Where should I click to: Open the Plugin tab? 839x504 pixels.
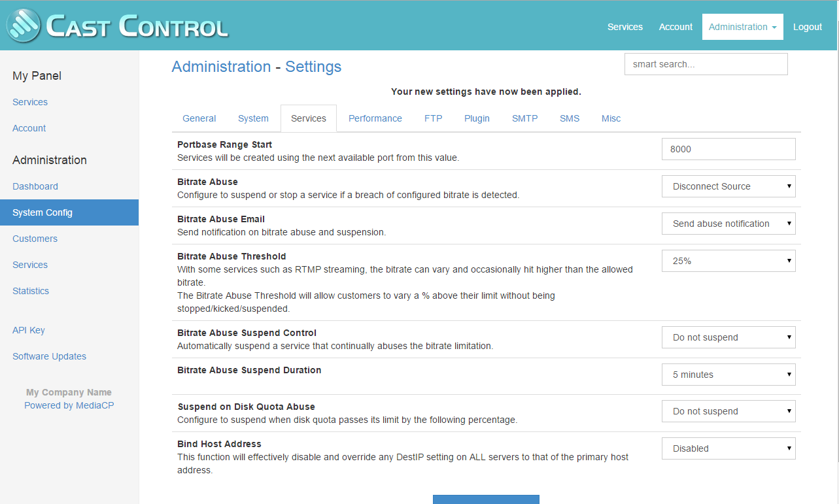[477, 118]
